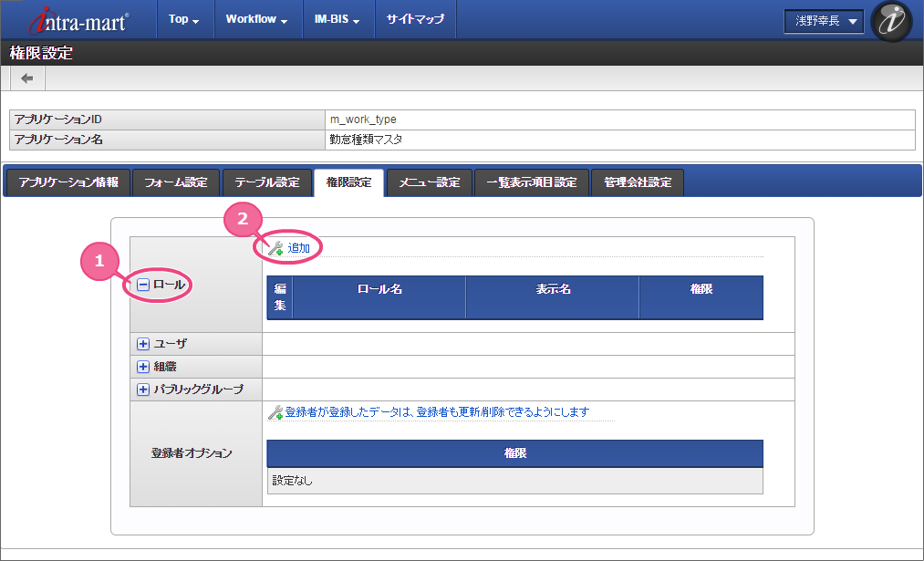Expand the 組織 section

pos(143,367)
